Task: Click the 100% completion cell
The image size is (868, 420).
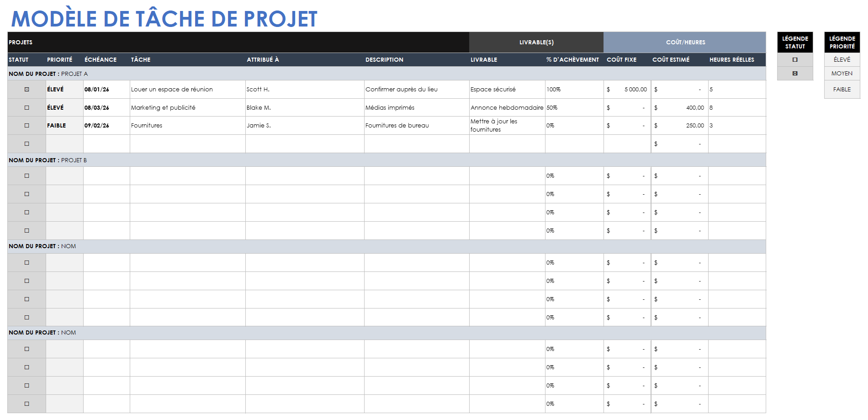Action: [x=574, y=90]
